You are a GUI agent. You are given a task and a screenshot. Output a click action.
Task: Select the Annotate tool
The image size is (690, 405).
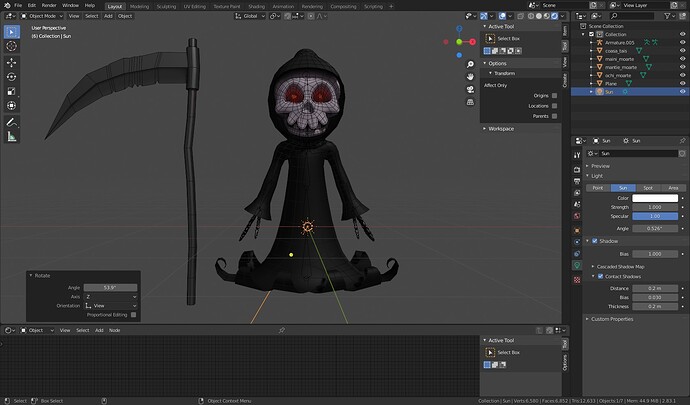[x=12, y=122]
